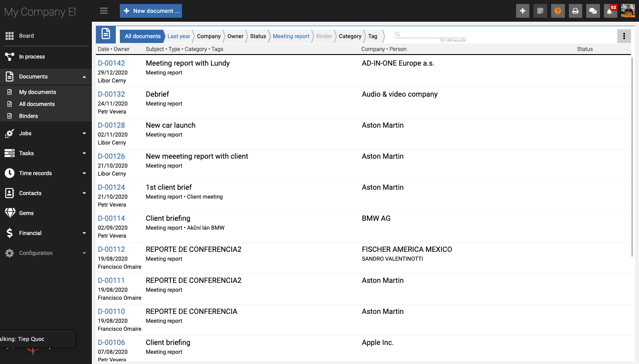This screenshot has height=364, width=639.
Task: Click the Date Owner column header
Action: (x=114, y=49)
